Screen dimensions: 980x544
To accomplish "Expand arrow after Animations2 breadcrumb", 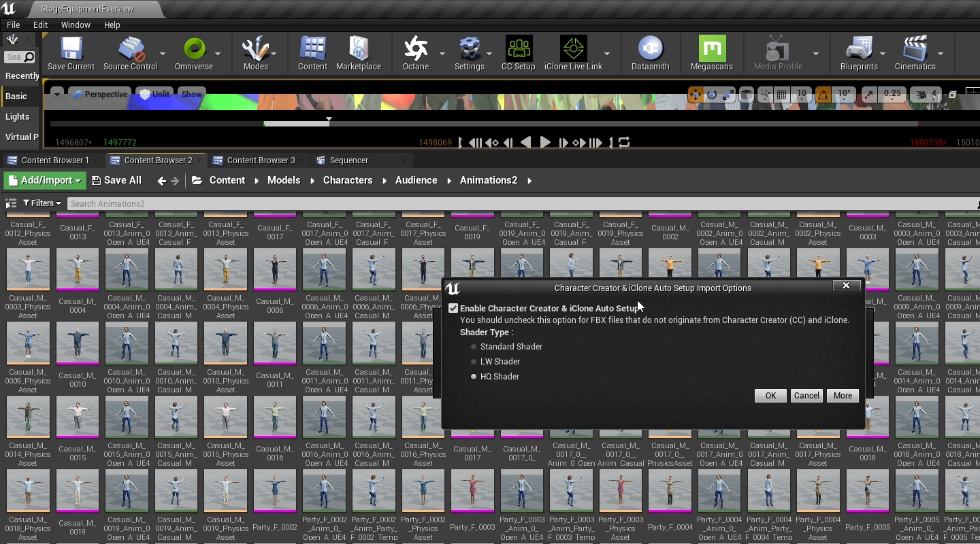I will point(529,181).
